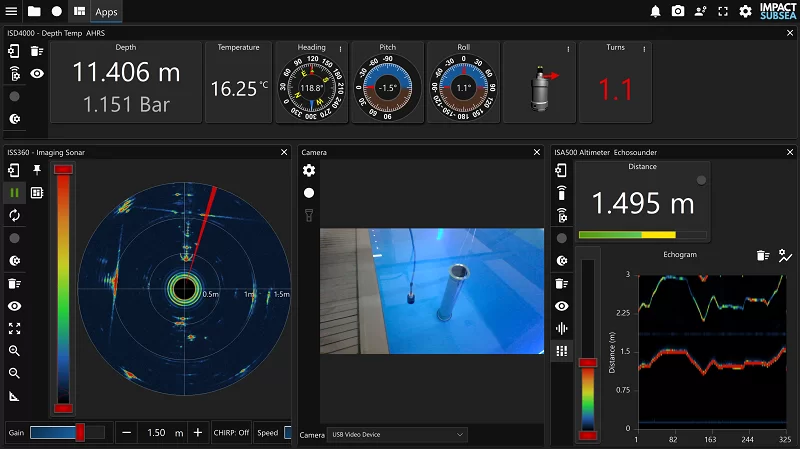Viewport: 800px width, 449px height.
Task: Open the folder icon in the top bar
Action: 34,11
